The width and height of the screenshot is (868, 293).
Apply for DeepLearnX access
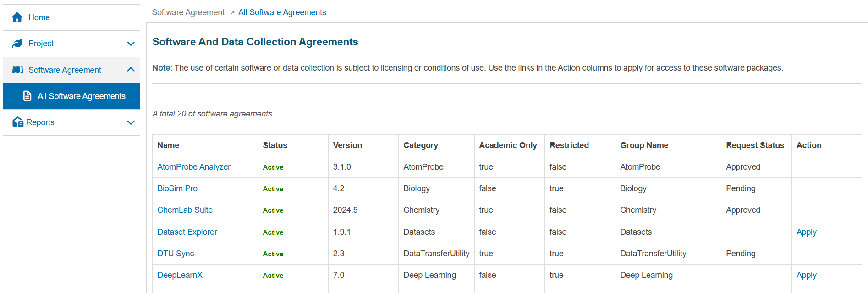(x=806, y=275)
